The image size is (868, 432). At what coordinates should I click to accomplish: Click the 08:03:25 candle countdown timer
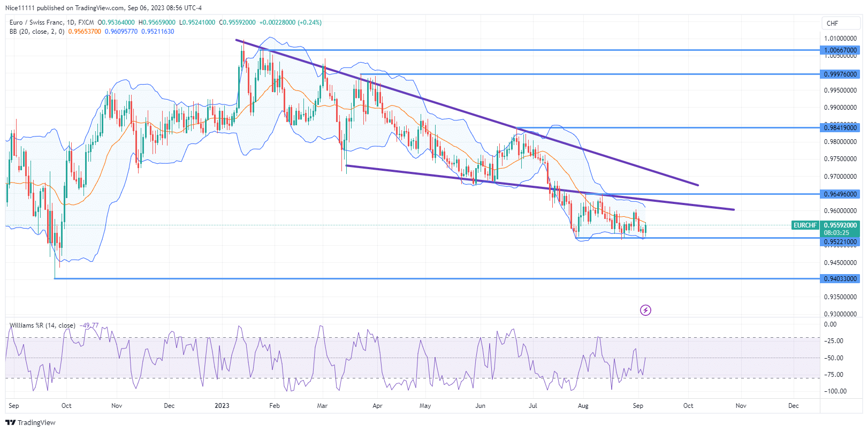(x=836, y=233)
